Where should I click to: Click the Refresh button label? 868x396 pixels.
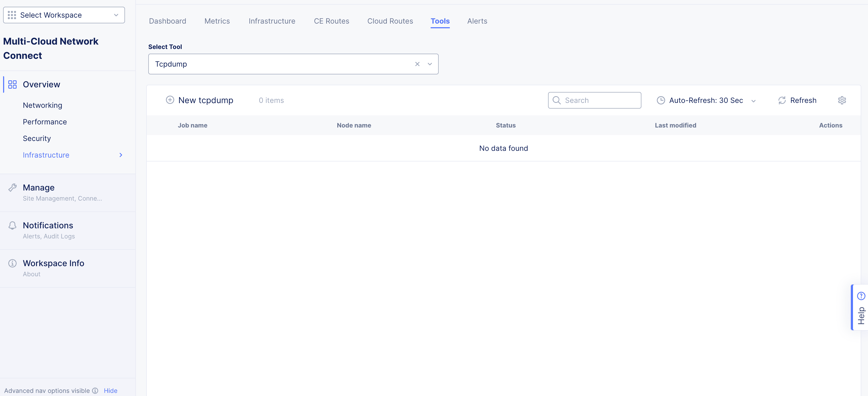coord(803,100)
